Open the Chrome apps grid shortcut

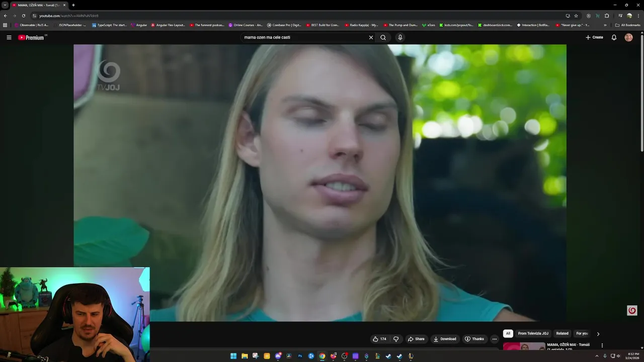(5, 25)
